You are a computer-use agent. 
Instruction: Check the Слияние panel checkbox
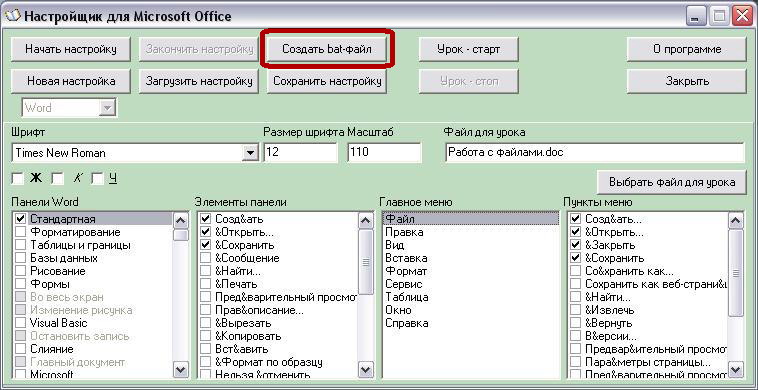tap(20, 349)
